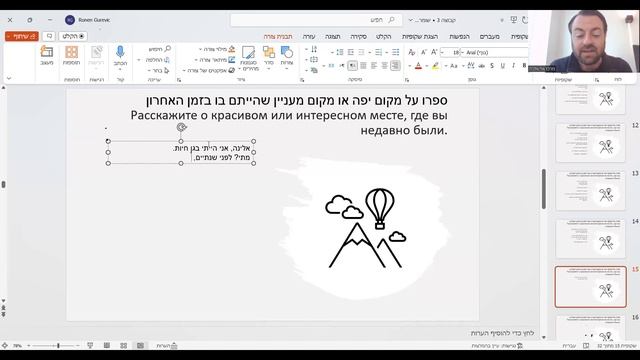Click Shape Outline pen icon
Screen dimensions: 640x360
(x=231, y=60)
